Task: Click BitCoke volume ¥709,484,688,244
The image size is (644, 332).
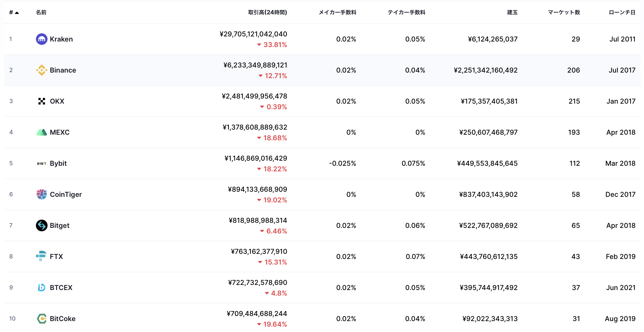Action: (257, 314)
